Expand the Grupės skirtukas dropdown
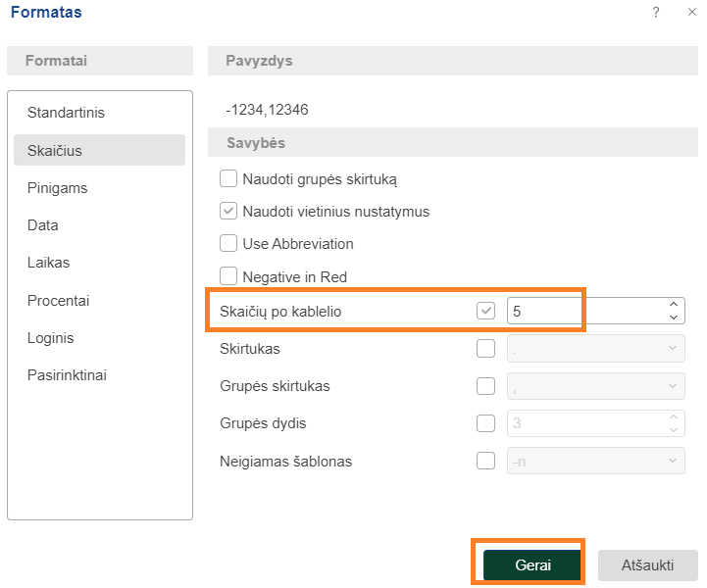This screenshot has height=588, width=707. pyautogui.click(x=595, y=386)
